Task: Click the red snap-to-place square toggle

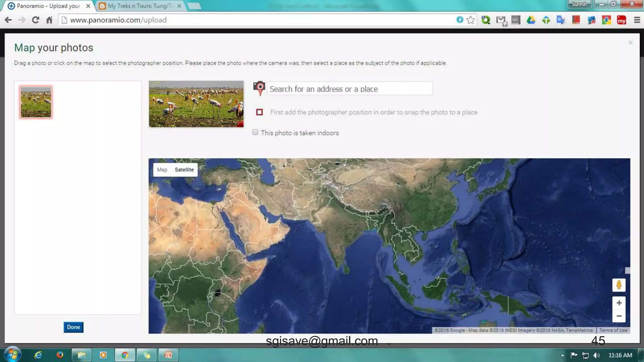Action: 259,112
